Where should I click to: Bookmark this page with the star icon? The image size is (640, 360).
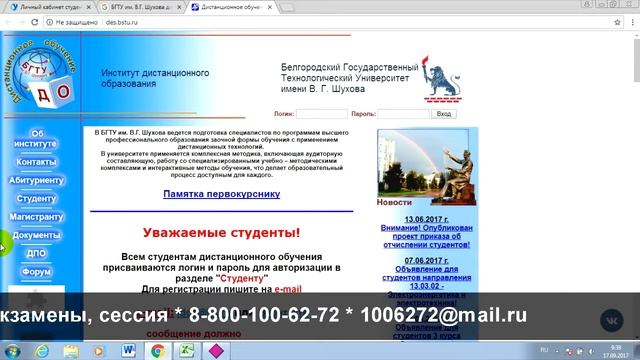pyautogui.click(x=617, y=22)
